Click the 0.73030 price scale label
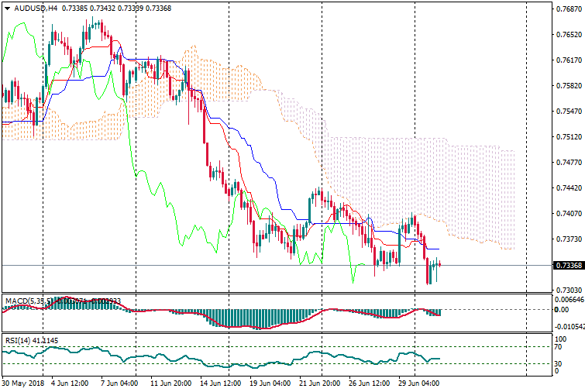This screenshot has width=585, height=392. [568, 290]
